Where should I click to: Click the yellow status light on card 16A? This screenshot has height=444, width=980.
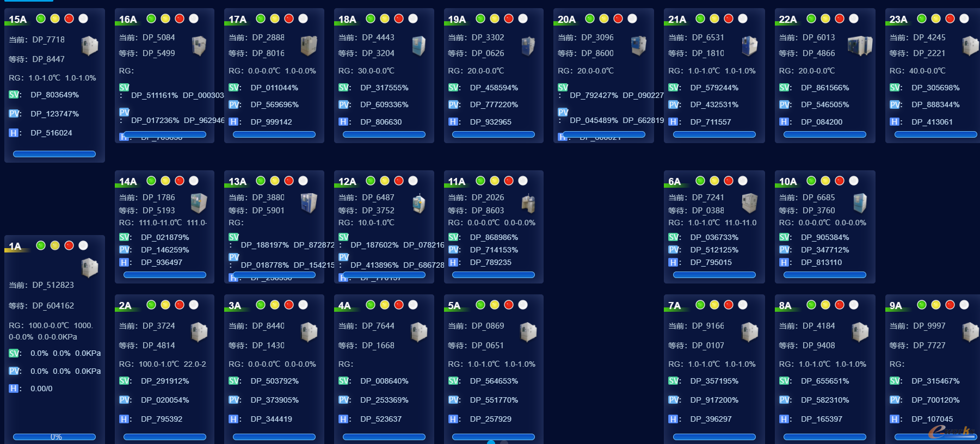coord(165,18)
